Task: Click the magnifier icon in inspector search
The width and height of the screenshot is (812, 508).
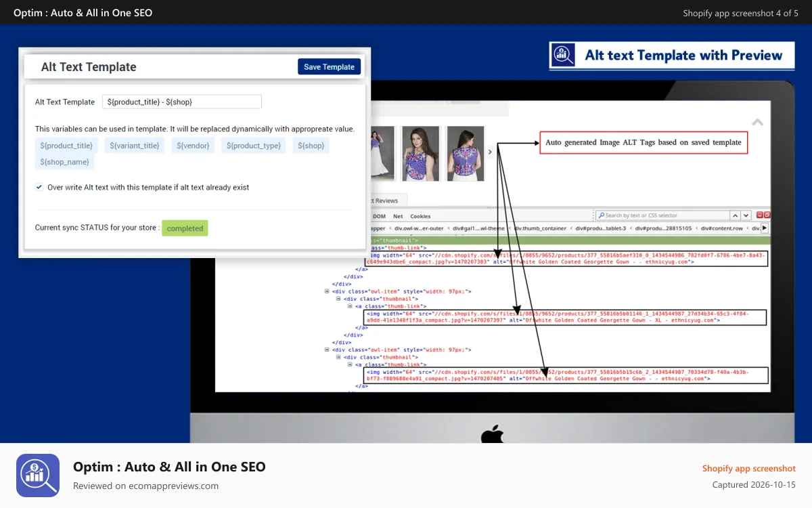Action: pos(600,215)
